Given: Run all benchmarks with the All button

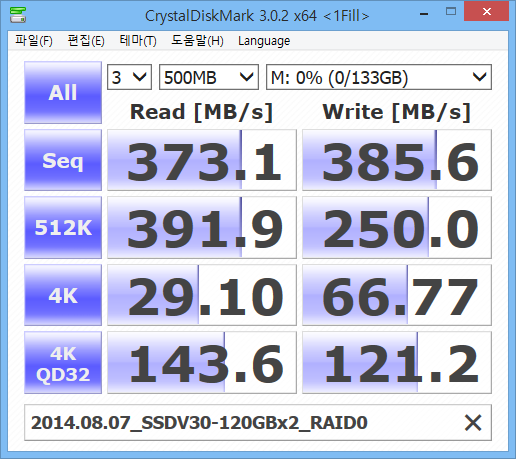Looking at the screenshot, I should coord(63,92).
